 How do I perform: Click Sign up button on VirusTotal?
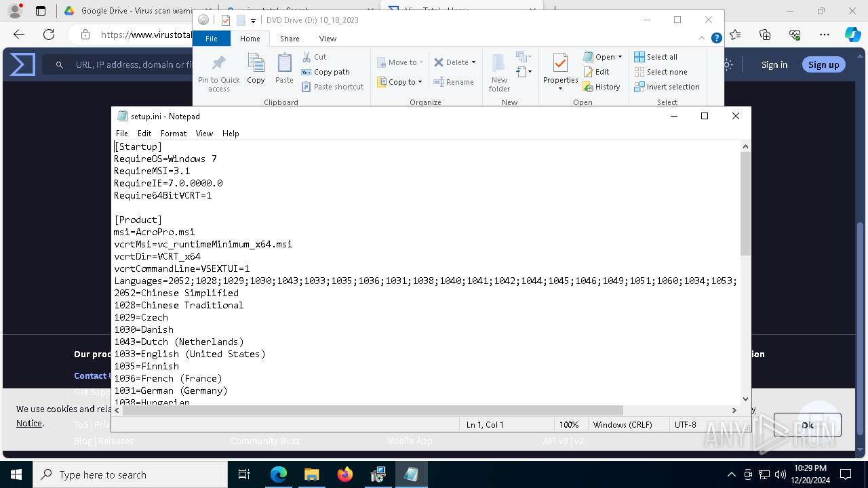pyautogui.click(x=823, y=64)
